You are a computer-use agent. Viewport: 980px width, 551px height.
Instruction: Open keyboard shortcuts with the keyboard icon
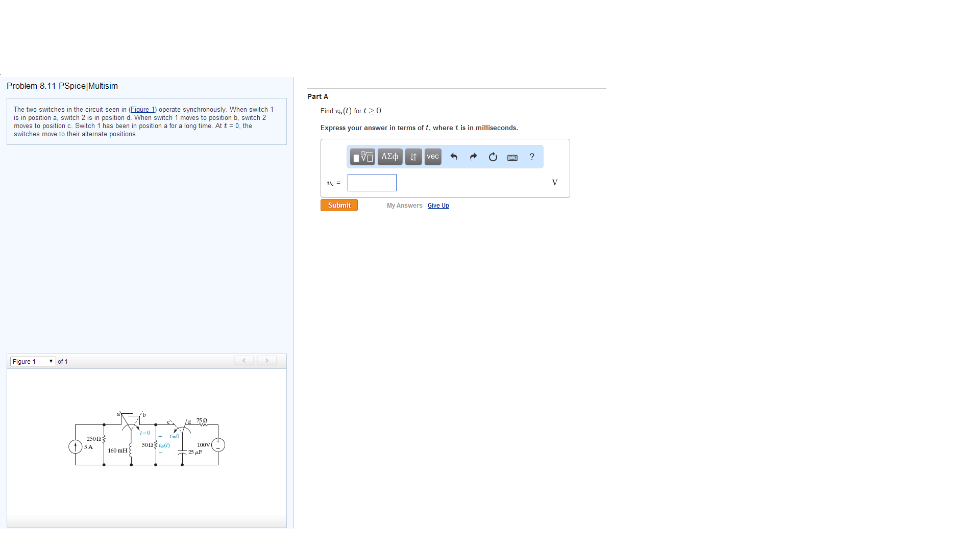click(x=512, y=157)
